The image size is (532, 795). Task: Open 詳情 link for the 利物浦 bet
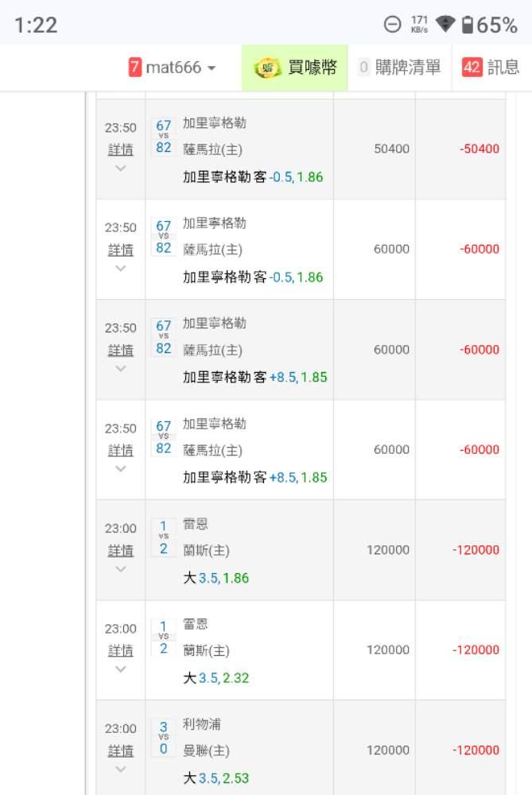tap(121, 750)
